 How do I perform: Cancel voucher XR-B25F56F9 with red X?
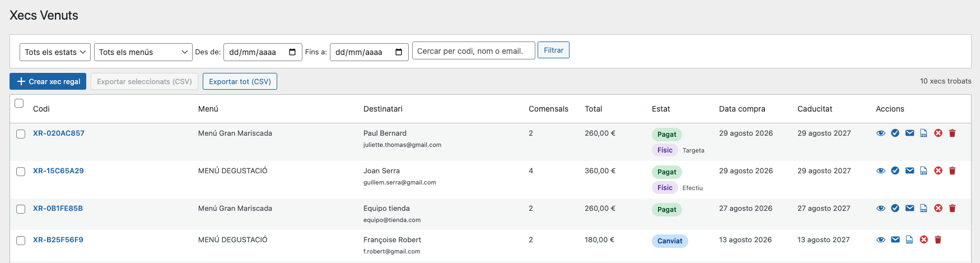[x=924, y=239]
